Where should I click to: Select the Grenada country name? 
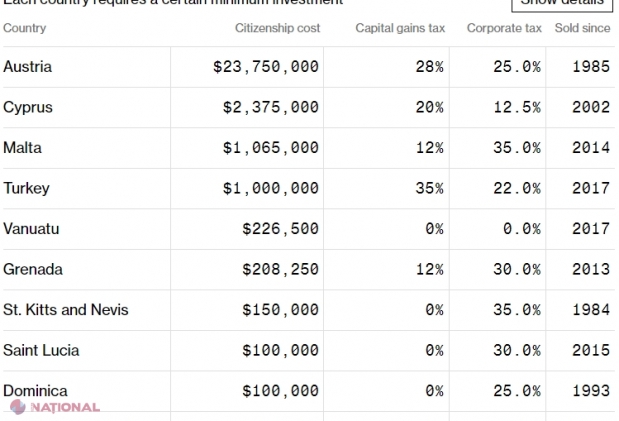(x=33, y=269)
